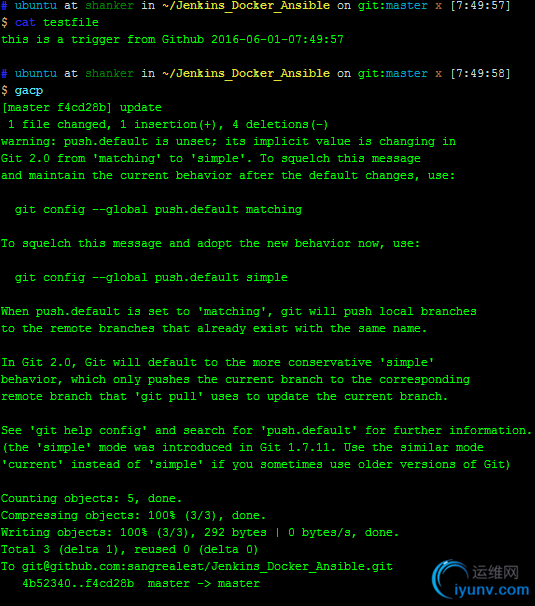Click 'To squelch this message and adopt' line
Viewport: 535px width, 606px height.
[x=210, y=243]
